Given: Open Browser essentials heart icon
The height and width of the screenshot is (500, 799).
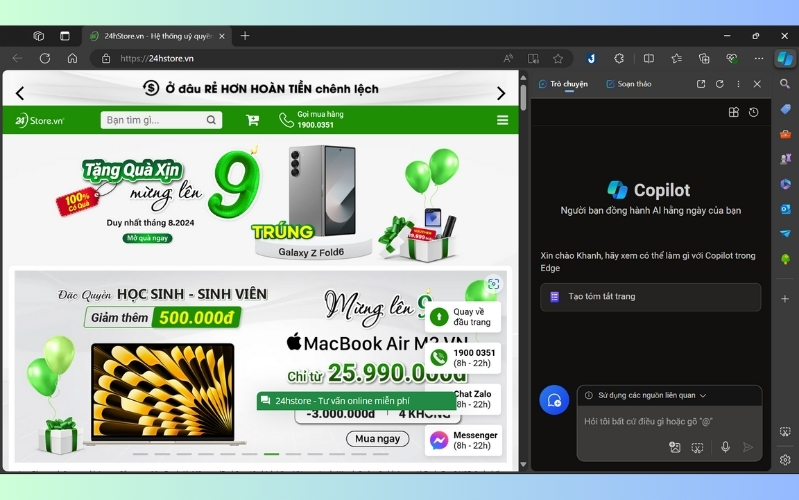Looking at the screenshot, I should (x=731, y=59).
